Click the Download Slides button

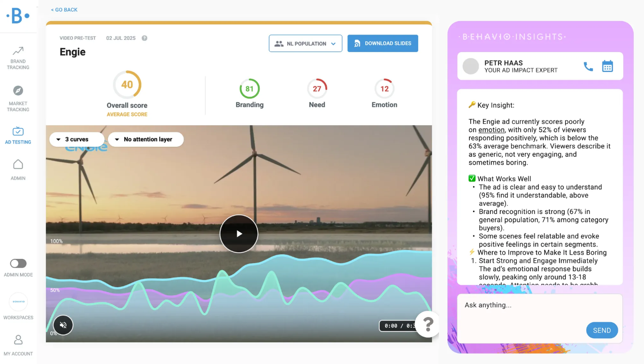click(383, 43)
